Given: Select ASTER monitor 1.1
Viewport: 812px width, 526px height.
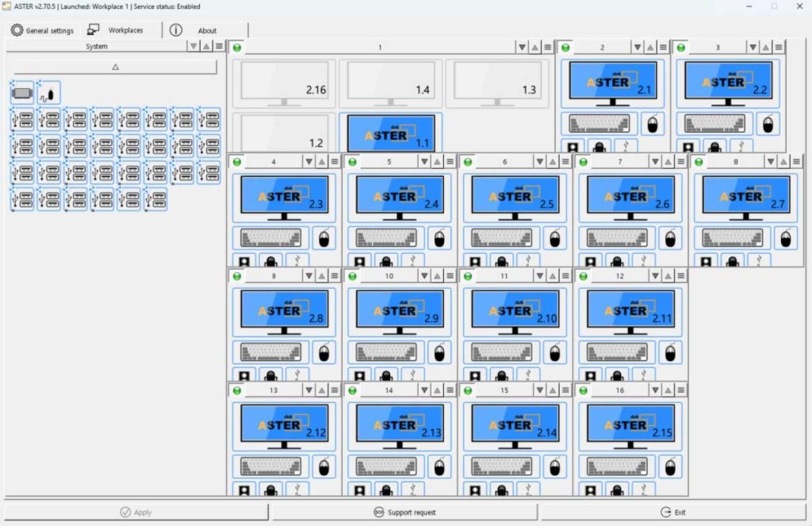Looking at the screenshot, I should tap(391, 132).
